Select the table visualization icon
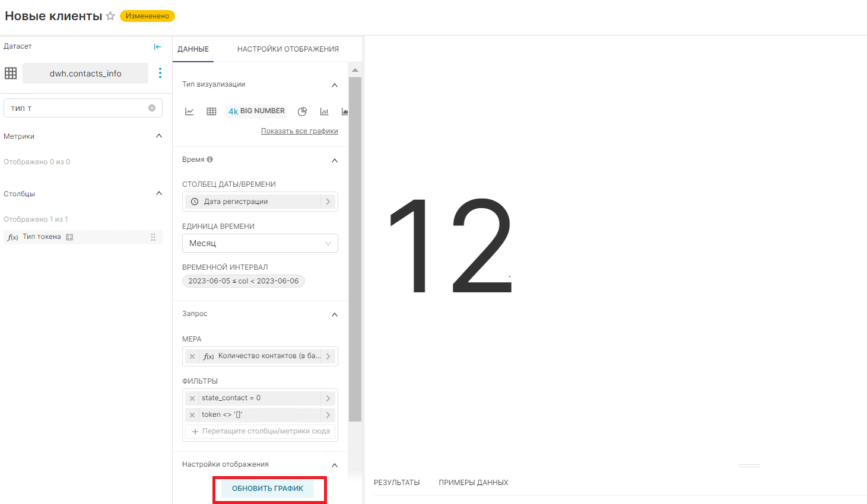Image resolution: width=867 pixels, height=504 pixels. [x=211, y=111]
